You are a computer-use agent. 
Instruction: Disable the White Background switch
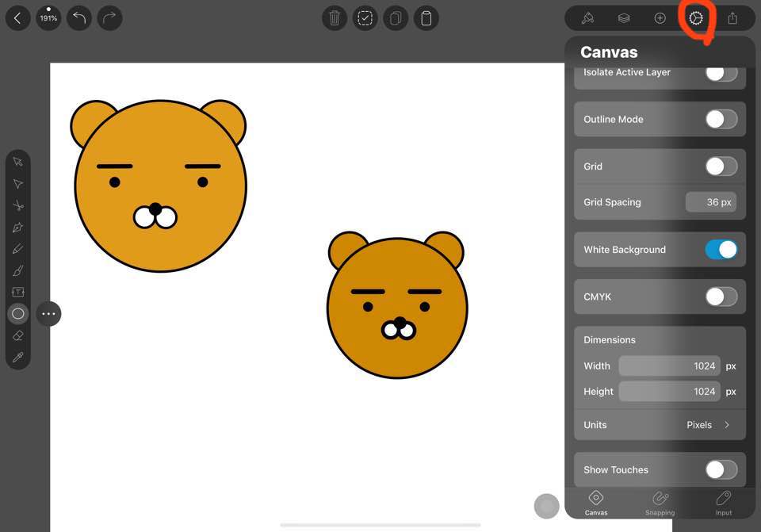pyautogui.click(x=721, y=250)
